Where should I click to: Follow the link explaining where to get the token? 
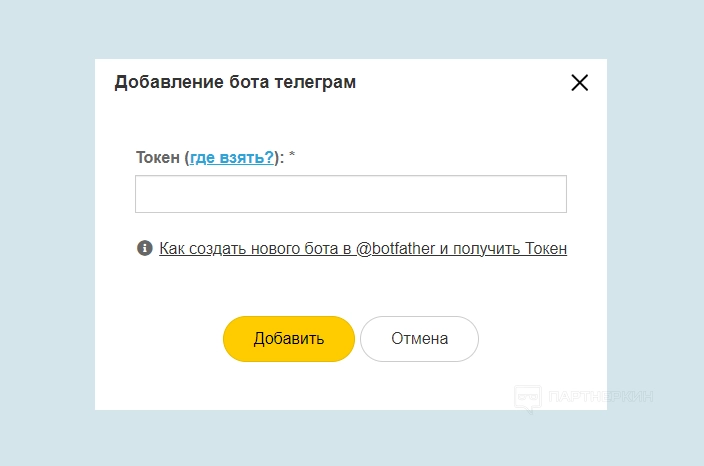point(232,157)
